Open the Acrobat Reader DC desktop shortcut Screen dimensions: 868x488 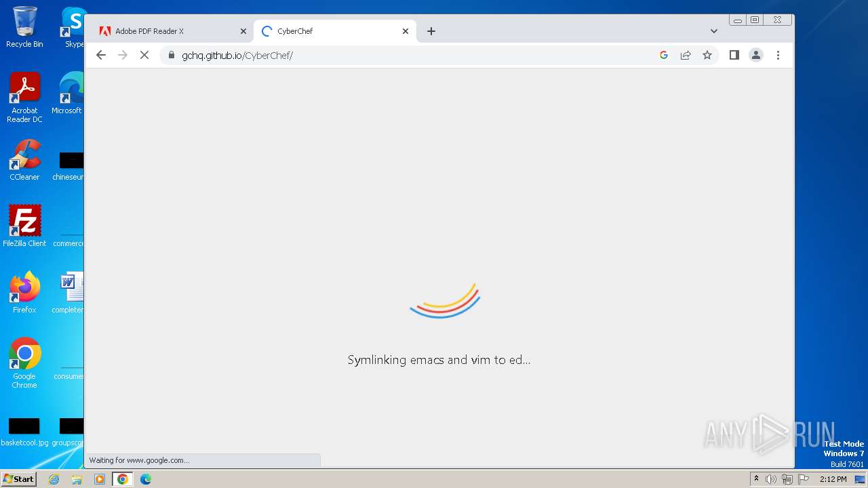[24, 98]
